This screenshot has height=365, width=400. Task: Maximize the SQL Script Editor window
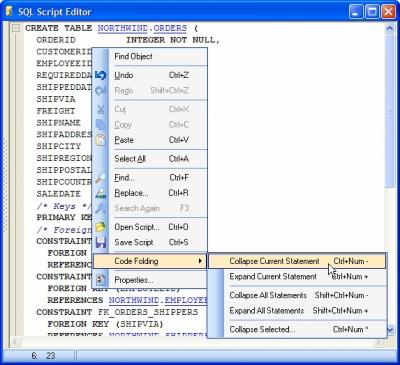coord(372,12)
